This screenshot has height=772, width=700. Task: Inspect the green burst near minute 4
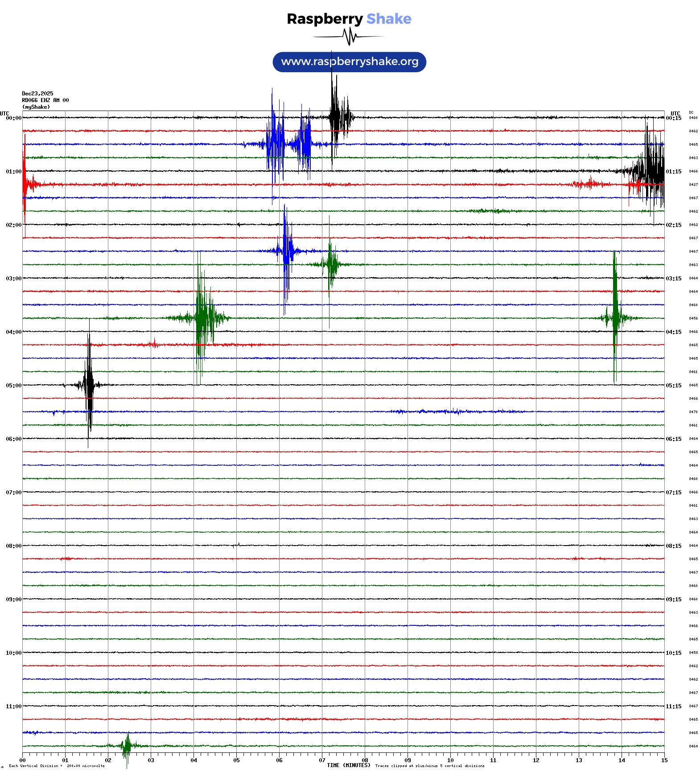point(203,318)
